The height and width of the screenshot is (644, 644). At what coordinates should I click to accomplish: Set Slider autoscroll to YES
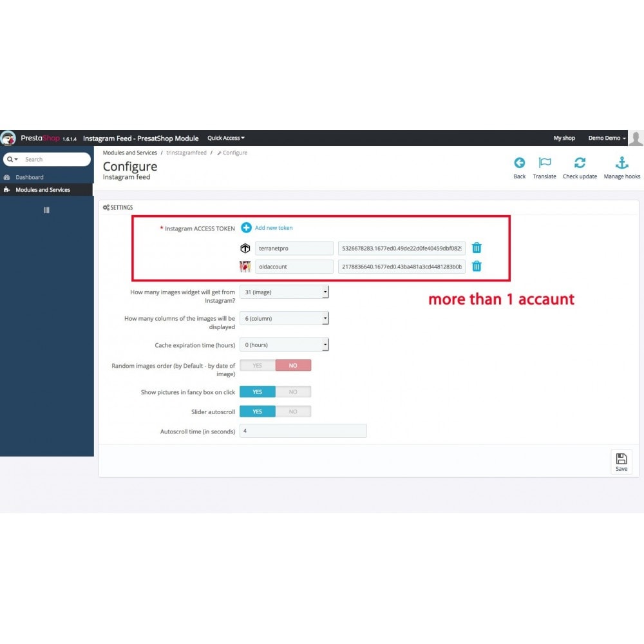pyautogui.click(x=258, y=411)
